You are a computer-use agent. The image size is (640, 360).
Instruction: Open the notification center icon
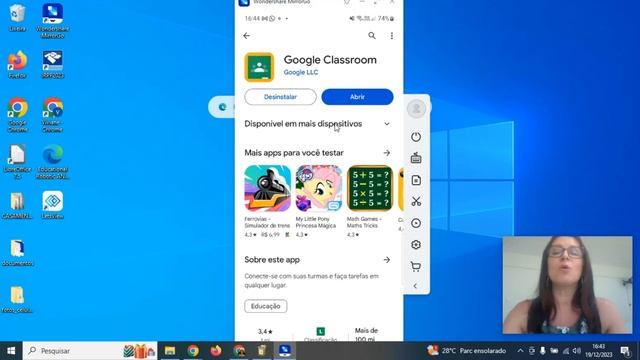coord(625,351)
